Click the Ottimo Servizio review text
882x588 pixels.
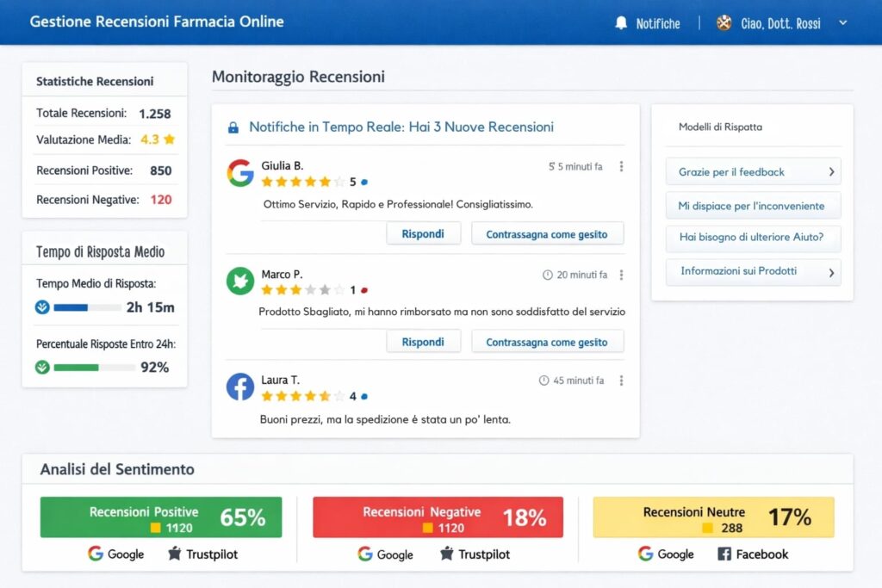398,204
